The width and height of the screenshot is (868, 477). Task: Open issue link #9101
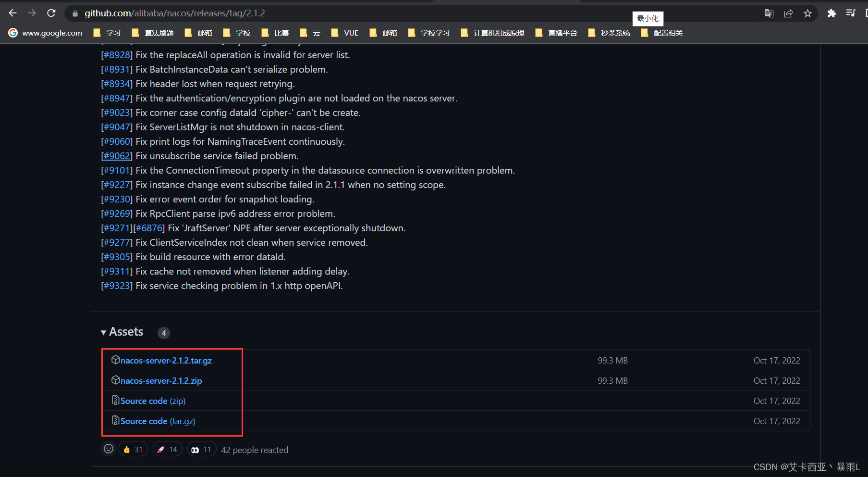tap(117, 170)
